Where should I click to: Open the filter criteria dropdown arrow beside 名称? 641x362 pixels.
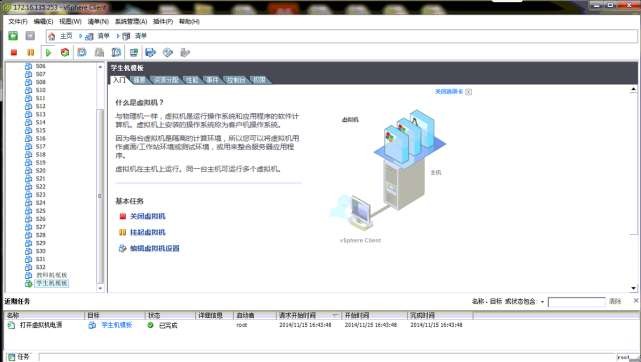(542, 302)
